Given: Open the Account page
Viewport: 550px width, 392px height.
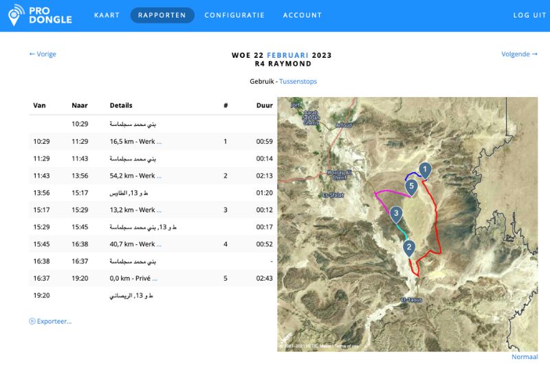Looking at the screenshot, I should [x=302, y=15].
